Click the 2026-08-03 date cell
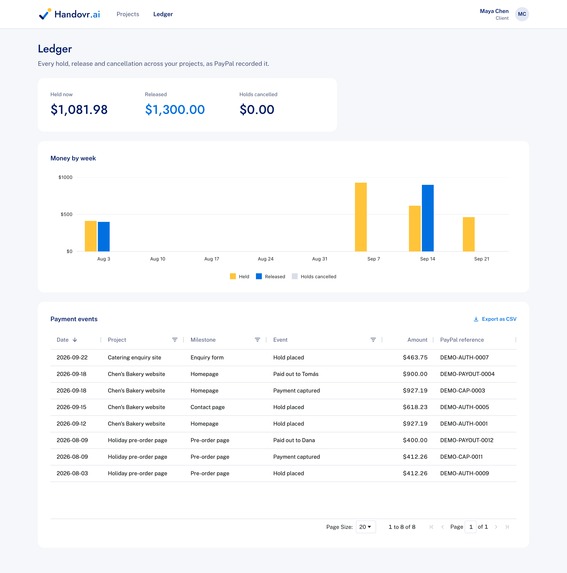The height and width of the screenshot is (573, 567). (x=72, y=473)
